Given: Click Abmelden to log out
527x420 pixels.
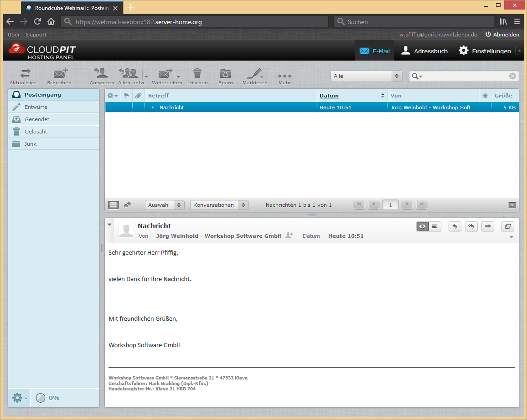Looking at the screenshot, I should [x=502, y=35].
